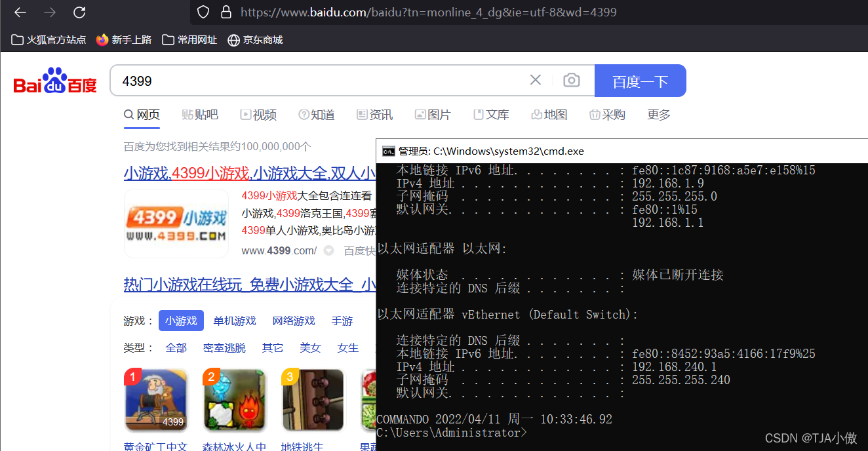Click the forward navigation arrow
Viewport: 868px width, 451px height.
(49, 12)
